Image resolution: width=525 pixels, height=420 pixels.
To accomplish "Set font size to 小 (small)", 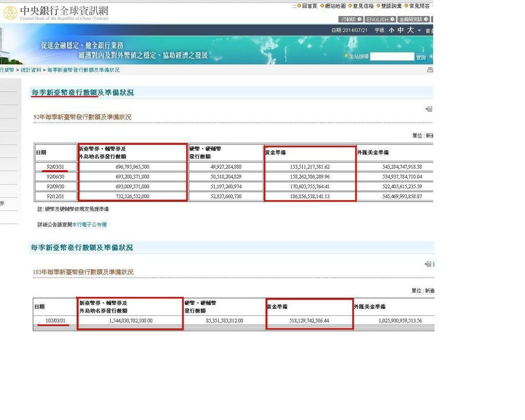I will (x=391, y=30).
